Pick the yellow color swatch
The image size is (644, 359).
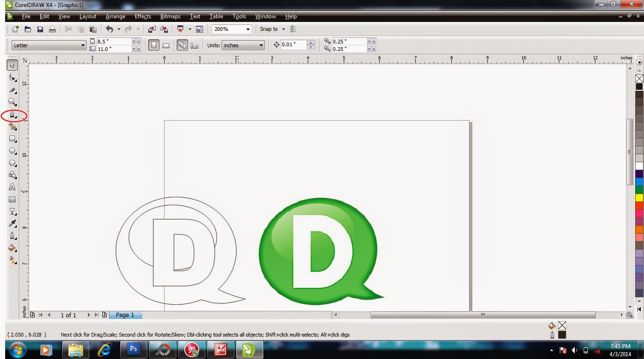pyautogui.click(x=639, y=198)
